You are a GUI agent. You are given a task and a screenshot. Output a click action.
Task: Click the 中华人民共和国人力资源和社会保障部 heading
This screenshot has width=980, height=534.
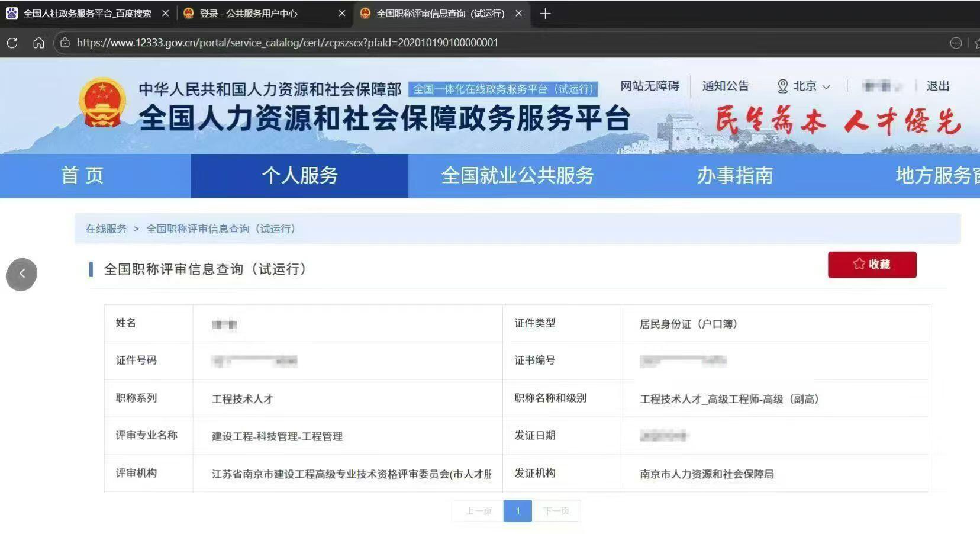point(270,89)
